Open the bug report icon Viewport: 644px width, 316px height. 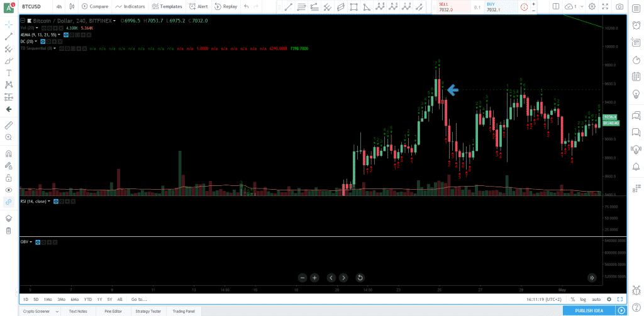point(636,290)
